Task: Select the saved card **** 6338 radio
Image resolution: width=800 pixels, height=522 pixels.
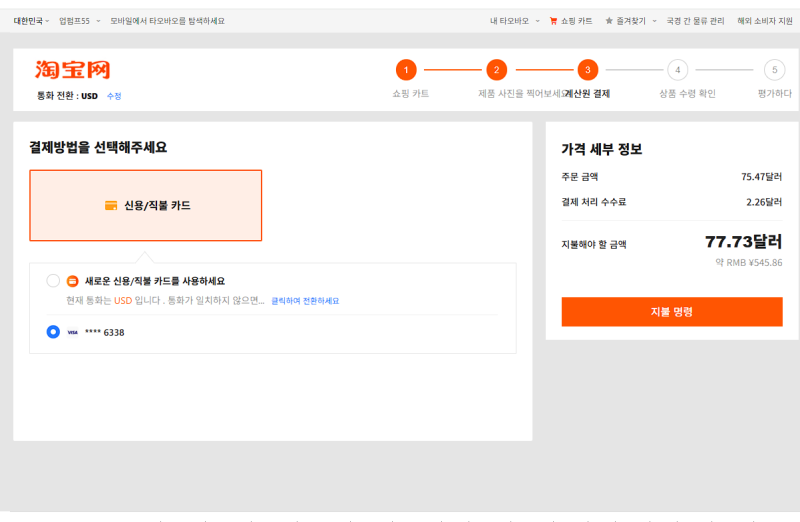Action: click(53, 332)
